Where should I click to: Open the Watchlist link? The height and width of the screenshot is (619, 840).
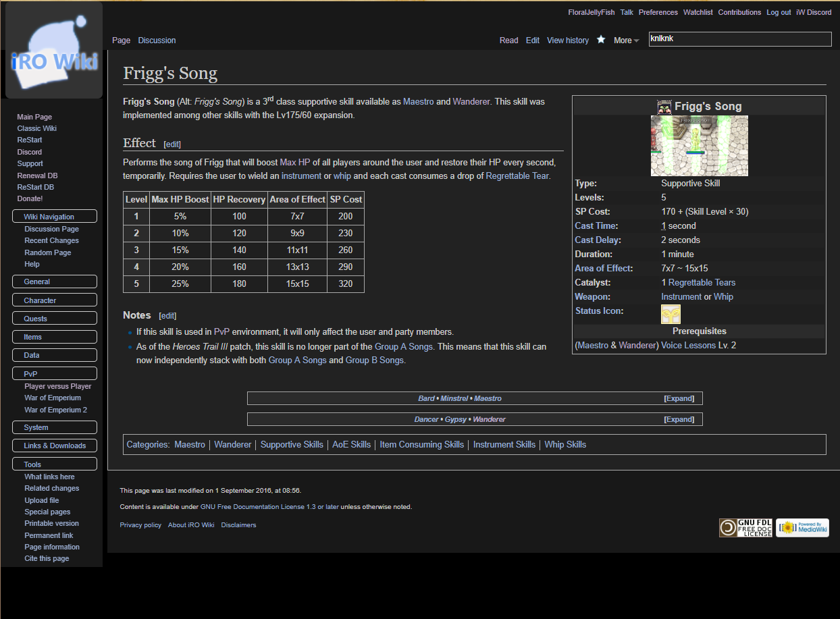698,12
